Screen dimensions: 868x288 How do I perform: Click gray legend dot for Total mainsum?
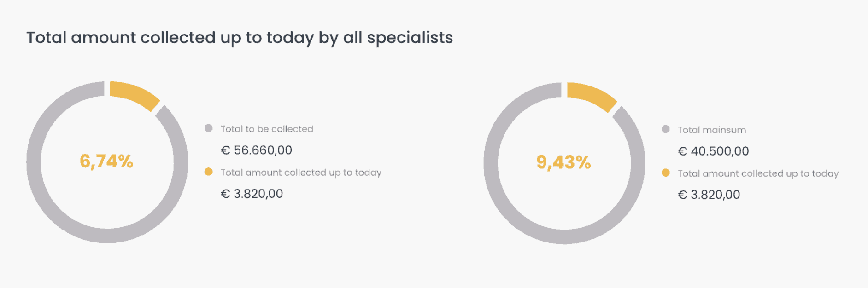click(x=666, y=129)
